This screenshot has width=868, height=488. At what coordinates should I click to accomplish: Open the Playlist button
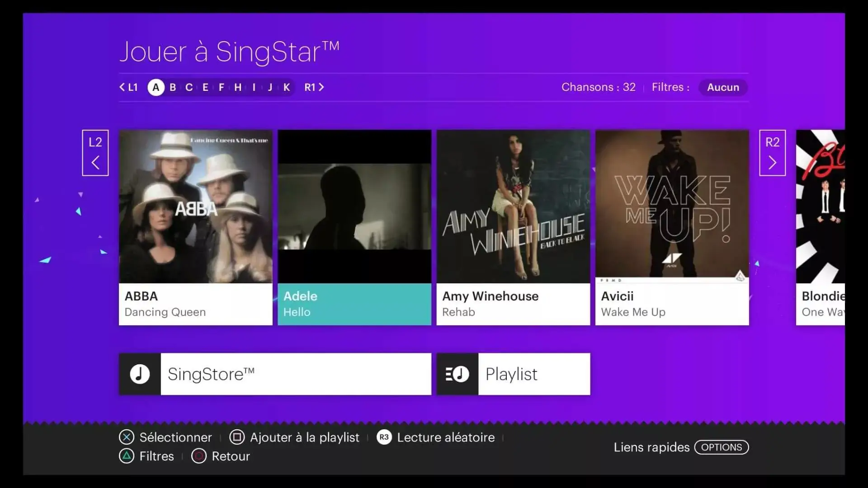click(513, 374)
